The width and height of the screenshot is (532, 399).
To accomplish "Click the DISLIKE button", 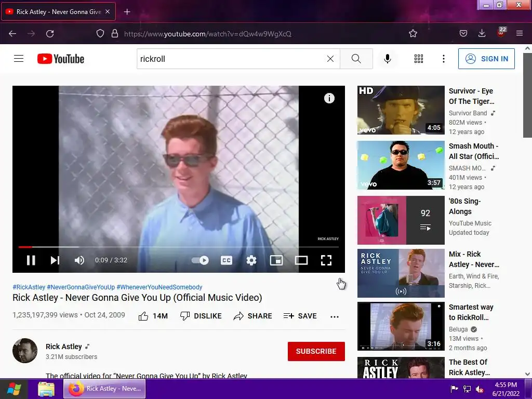I will [x=201, y=316].
